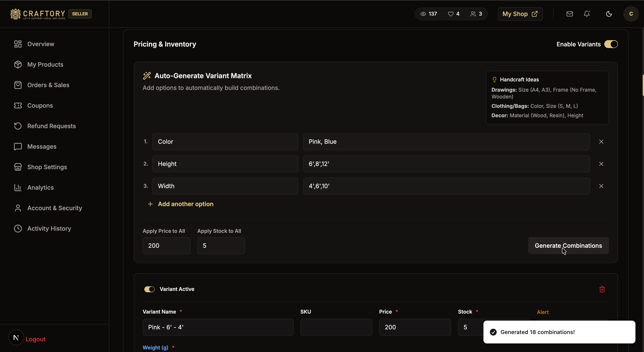Click the moon dark mode icon

[609, 14]
